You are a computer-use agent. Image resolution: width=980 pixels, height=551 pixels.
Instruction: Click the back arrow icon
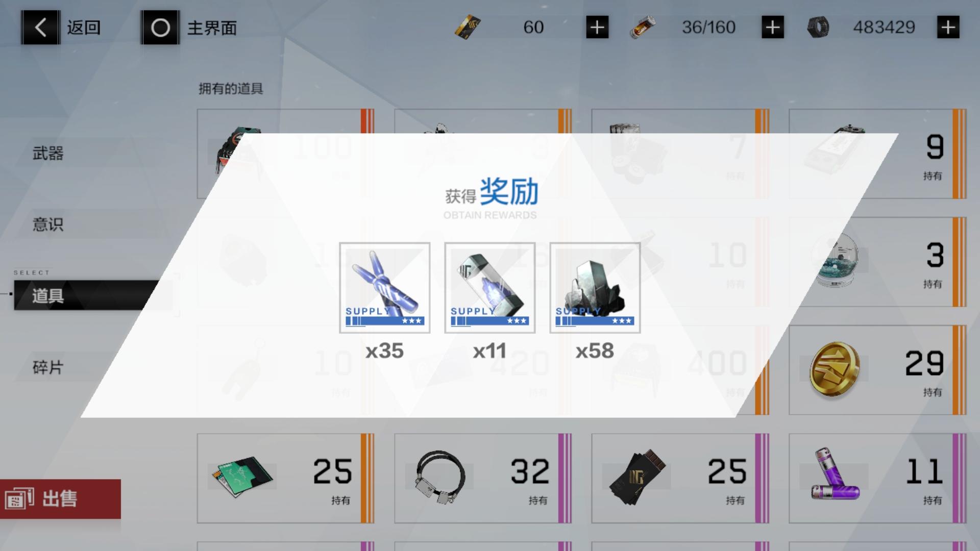pos(40,28)
